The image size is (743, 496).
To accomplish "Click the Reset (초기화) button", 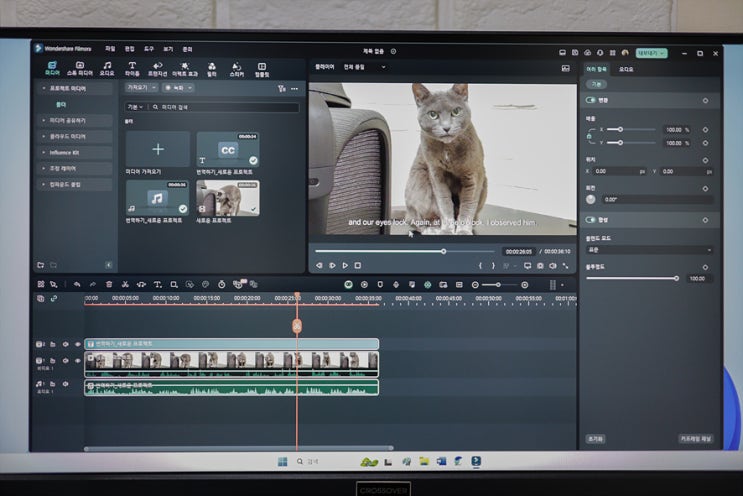I will [596, 438].
